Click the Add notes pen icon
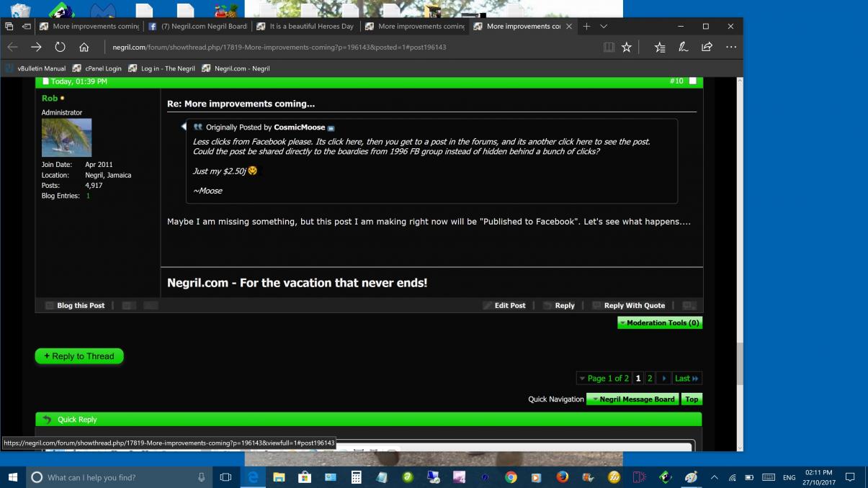 click(x=683, y=48)
